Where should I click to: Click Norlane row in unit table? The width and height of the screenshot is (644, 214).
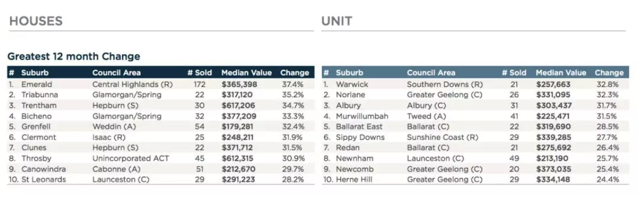pos(475,95)
